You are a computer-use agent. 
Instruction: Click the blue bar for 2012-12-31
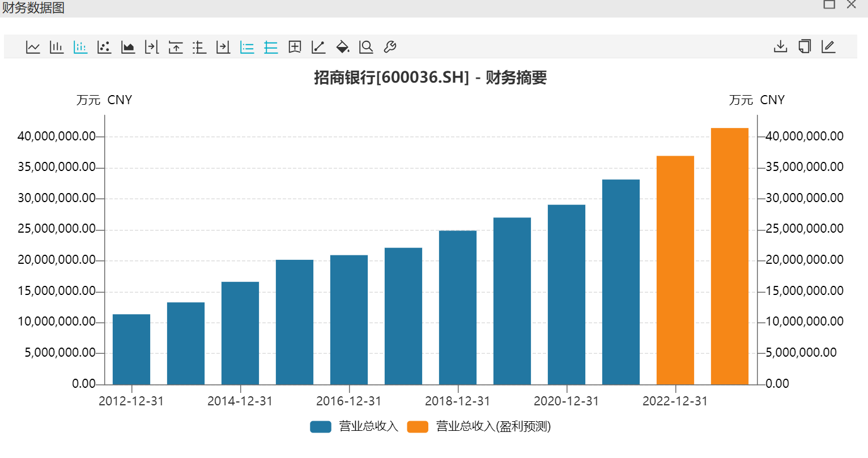(131, 349)
